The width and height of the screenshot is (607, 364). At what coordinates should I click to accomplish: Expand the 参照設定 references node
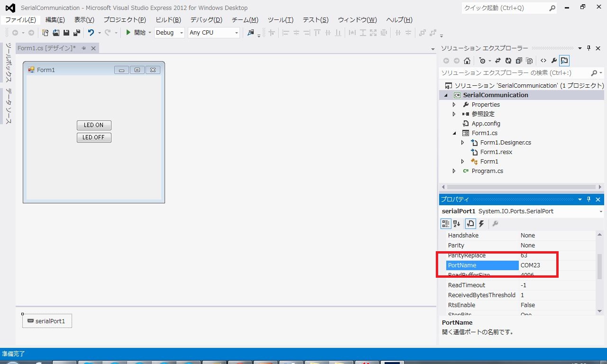(454, 114)
